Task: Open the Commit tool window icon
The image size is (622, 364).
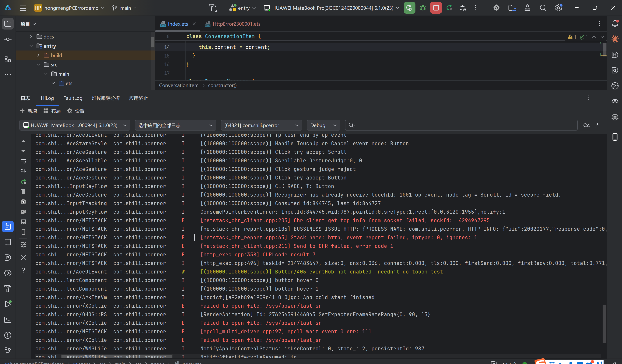Action: (x=8, y=39)
